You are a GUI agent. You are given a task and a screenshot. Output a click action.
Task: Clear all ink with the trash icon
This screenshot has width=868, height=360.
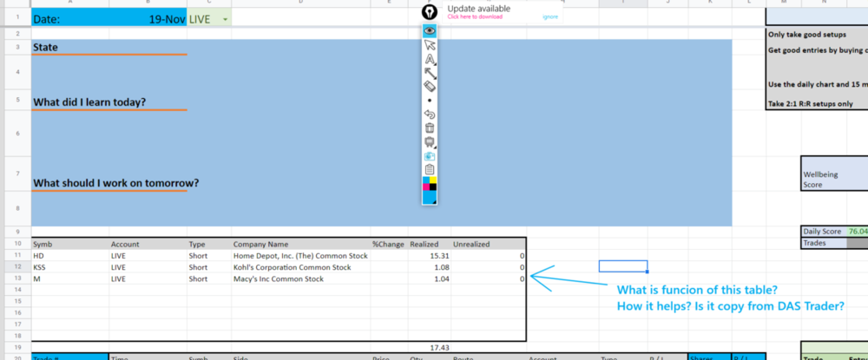(430, 128)
